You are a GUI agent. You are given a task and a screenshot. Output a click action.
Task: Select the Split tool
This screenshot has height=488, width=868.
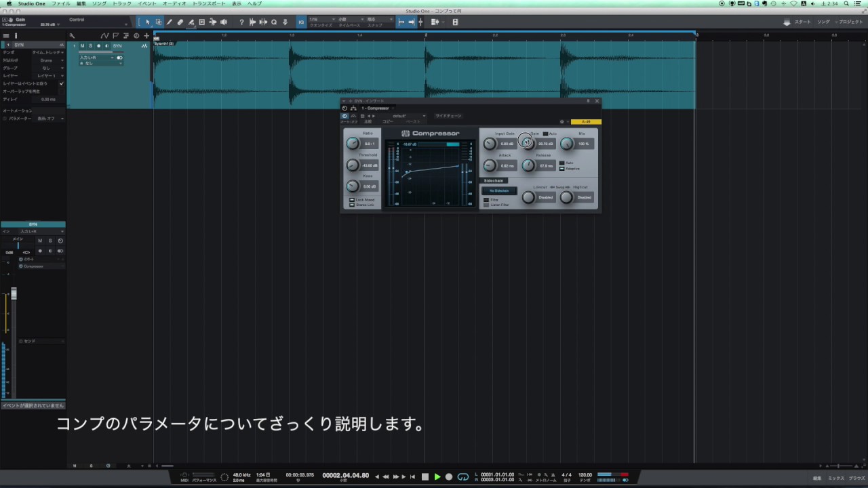(x=169, y=22)
